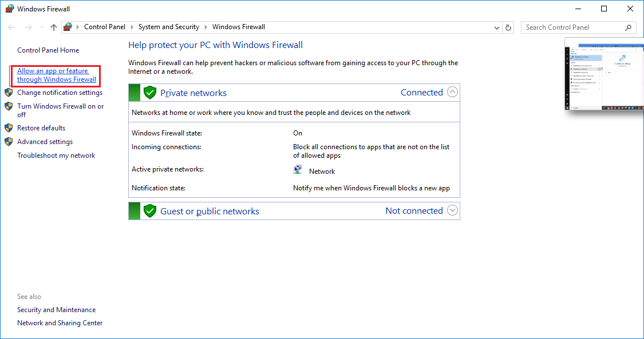Image resolution: width=644 pixels, height=339 pixels.
Task: Expand chevron after Control Panel breadcrumb
Action: (x=132, y=27)
